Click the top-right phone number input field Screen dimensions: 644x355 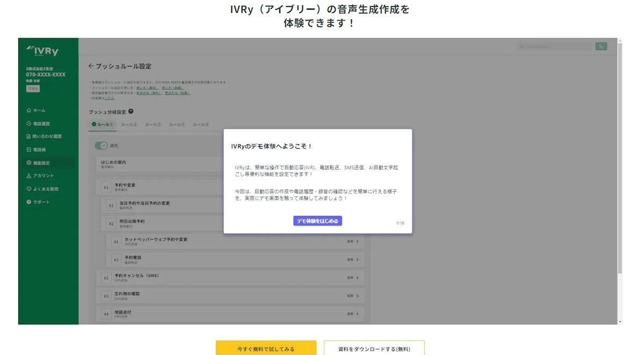pyautogui.click(x=554, y=46)
